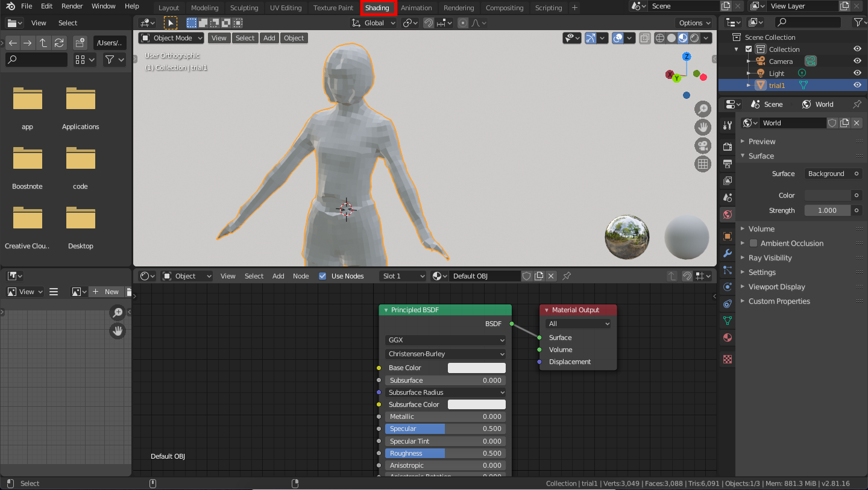Screen dimensions: 868x490
Task: Open the node editor Node menu
Action: pyautogui.click(x=301, y=276)
